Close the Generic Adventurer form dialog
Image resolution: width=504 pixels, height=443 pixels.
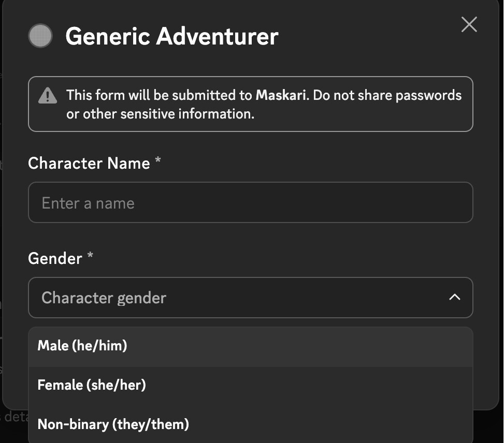(469, 24)
